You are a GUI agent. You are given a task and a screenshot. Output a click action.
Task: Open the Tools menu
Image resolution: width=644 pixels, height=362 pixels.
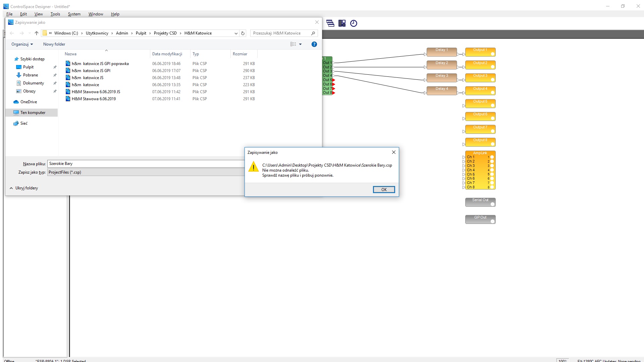coord(55,14)
